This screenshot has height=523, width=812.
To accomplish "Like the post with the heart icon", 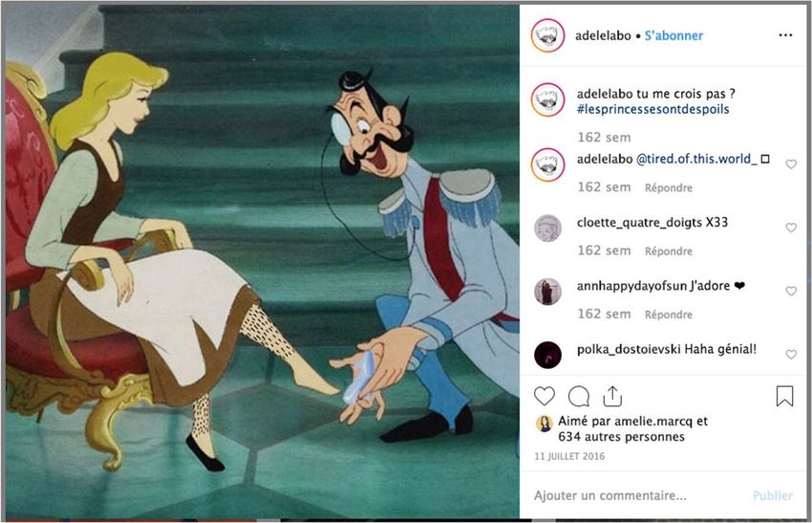I will pyautogui.click(x=545, y=397).
